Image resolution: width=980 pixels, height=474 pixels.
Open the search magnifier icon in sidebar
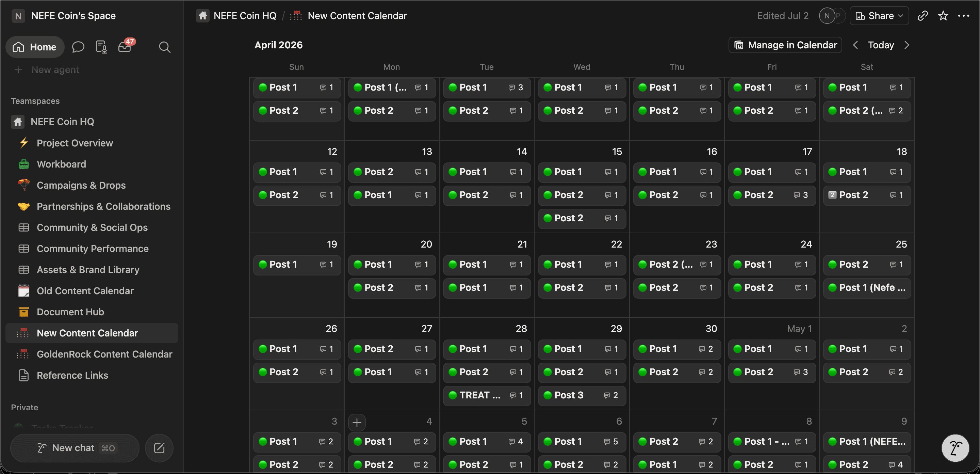pos(164,47)
